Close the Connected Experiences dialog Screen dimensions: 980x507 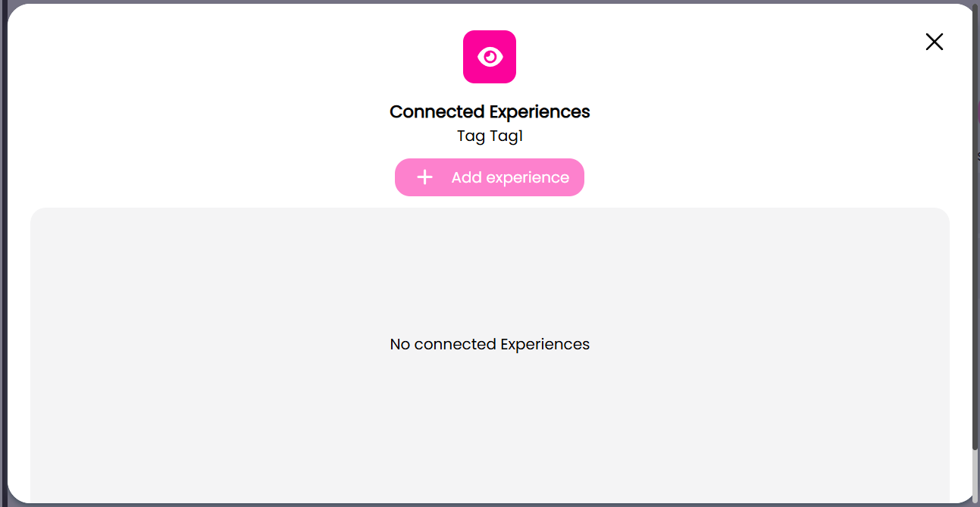[x=934, y=42]
